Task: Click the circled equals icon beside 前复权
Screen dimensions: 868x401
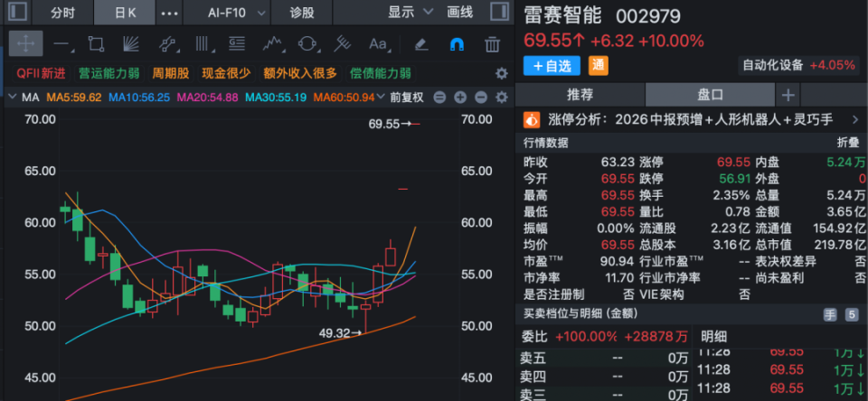Action: (x=439, y=98)
